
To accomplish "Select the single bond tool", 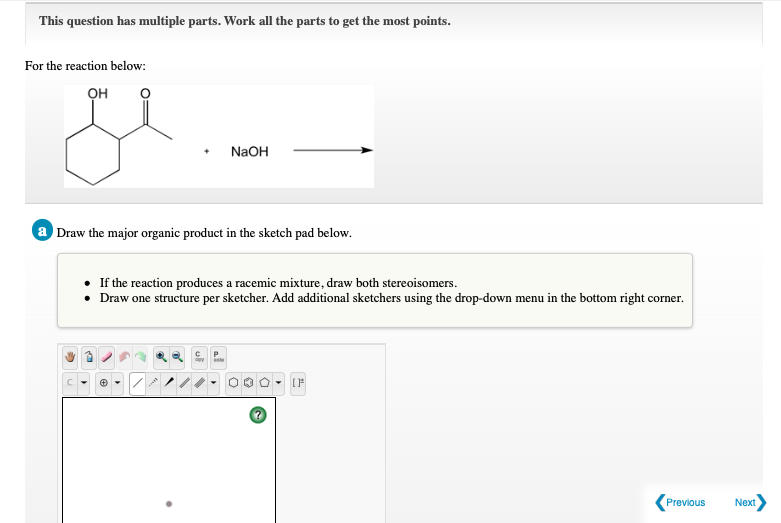I will [137, 383].
